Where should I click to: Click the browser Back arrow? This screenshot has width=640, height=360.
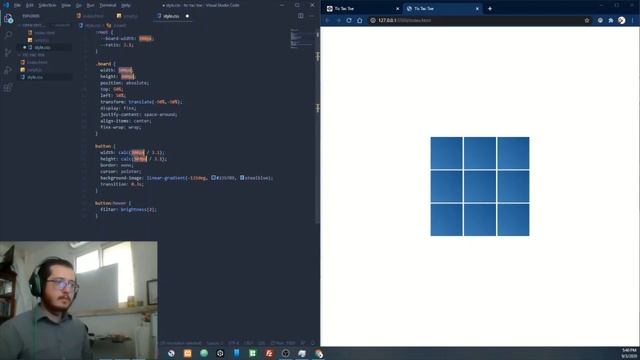328,20
